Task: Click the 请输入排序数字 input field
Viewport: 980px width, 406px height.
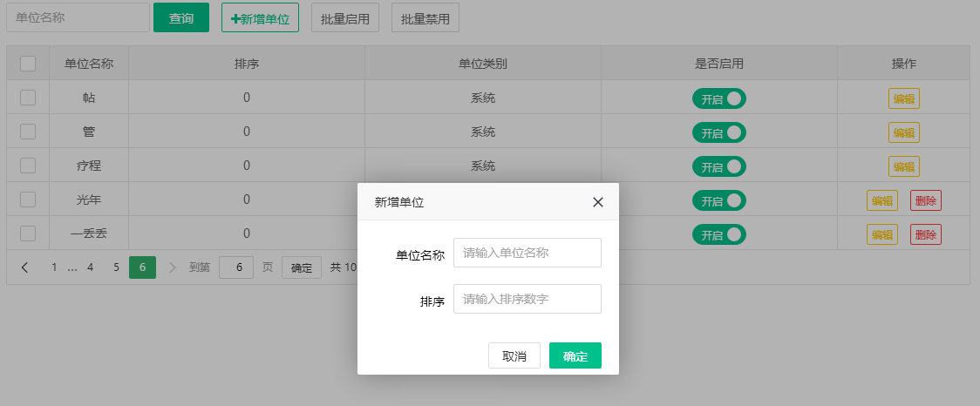Action: coord(527,300)
